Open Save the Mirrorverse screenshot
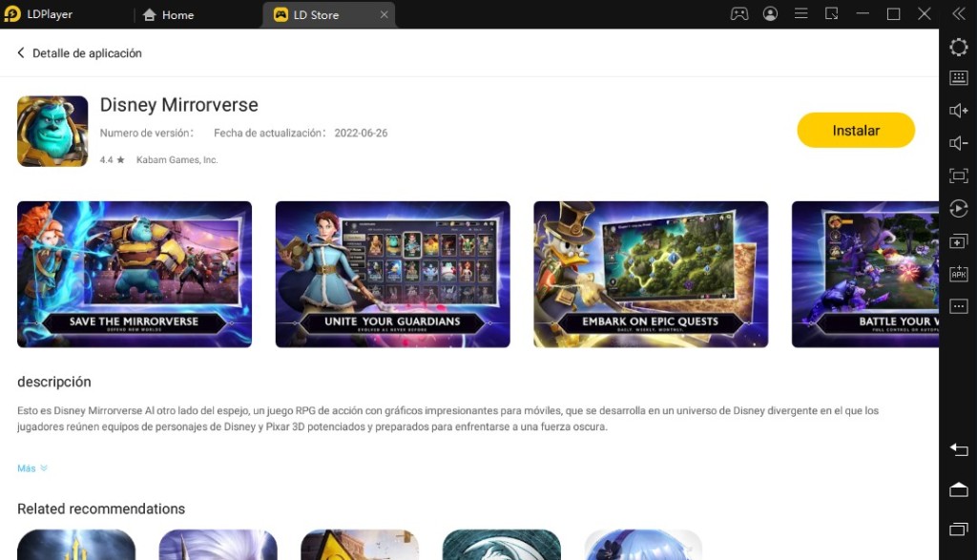 point(135,274)
